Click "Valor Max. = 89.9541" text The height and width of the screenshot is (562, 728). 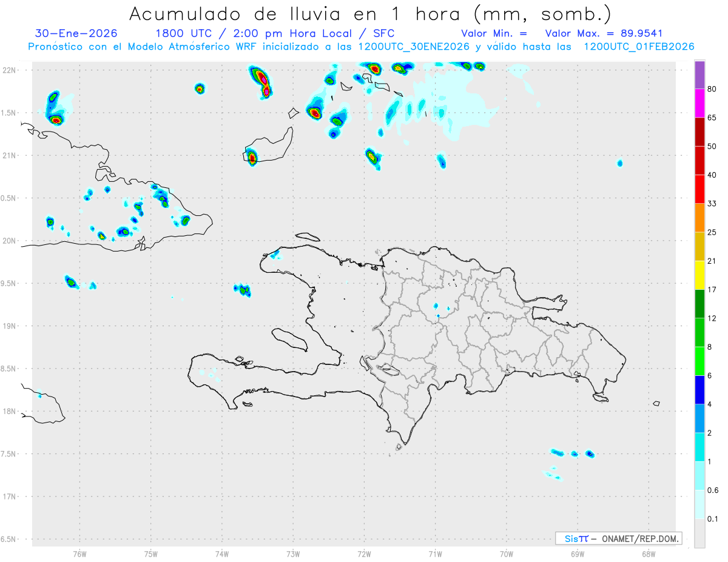(604, 33)
